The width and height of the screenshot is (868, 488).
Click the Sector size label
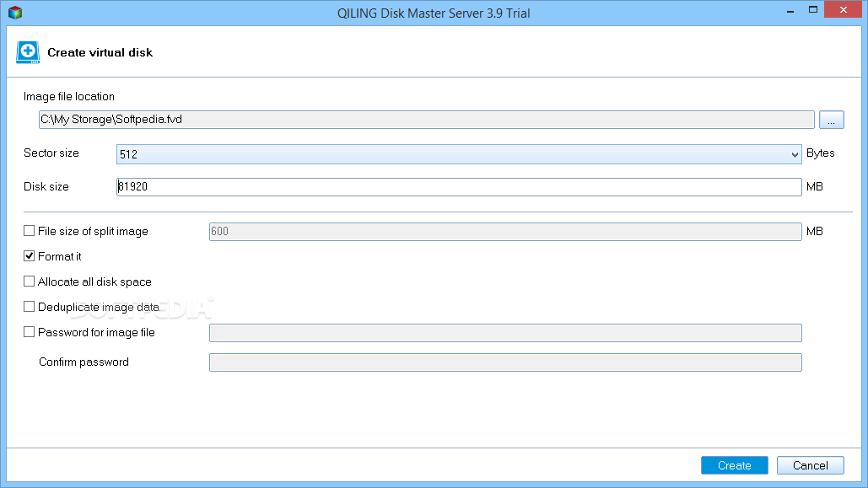pos(51,153)
